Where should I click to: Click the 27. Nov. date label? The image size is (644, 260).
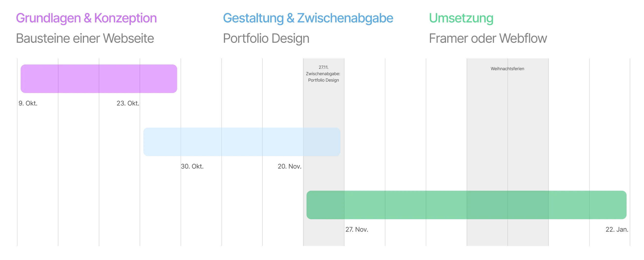click(x=357, y=229)
